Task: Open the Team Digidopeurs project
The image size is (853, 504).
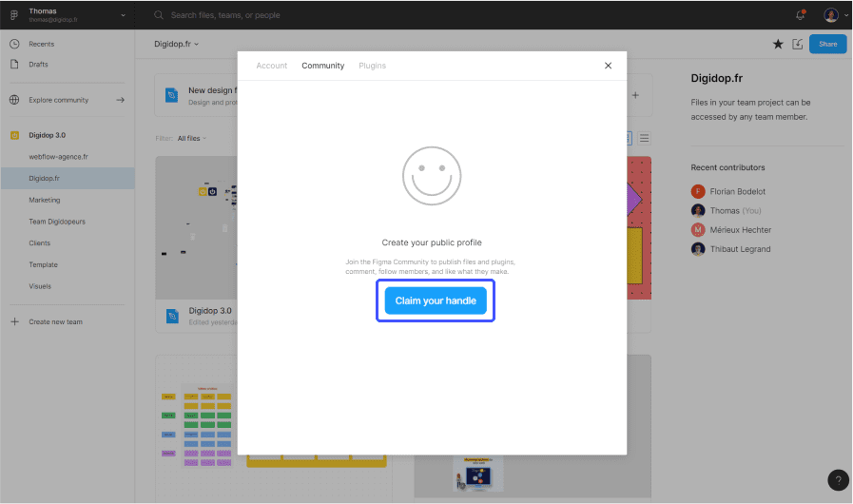Action: (57, 222)
